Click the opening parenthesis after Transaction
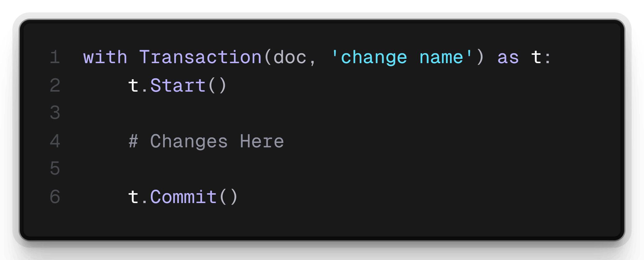Image resolution: width=644 pixels, height=260 pixels. (268, 57)
